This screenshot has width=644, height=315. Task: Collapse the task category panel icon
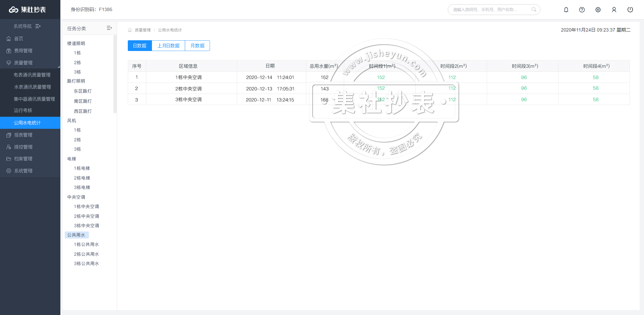point(109,28)
